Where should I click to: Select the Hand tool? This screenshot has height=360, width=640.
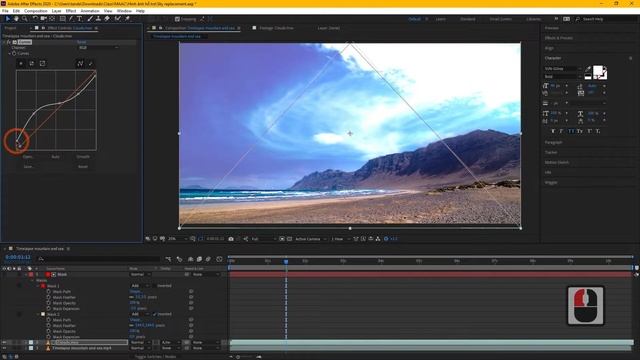pos(16,19)
